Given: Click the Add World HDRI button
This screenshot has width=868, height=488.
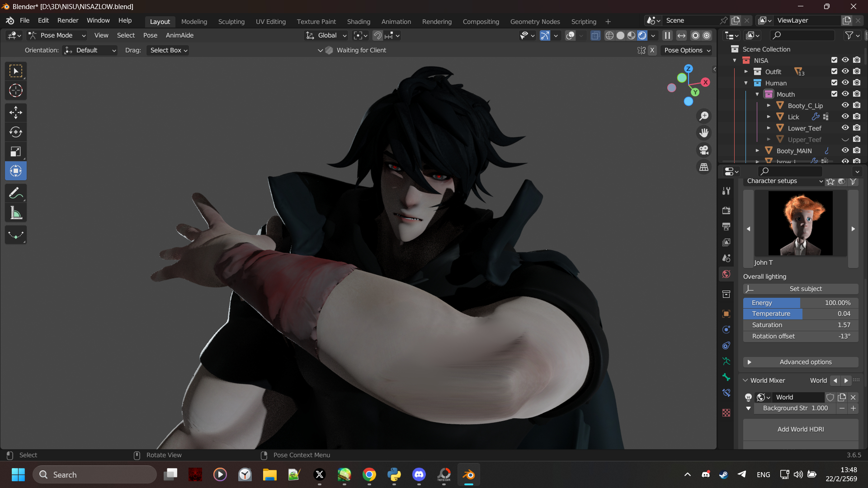Looking at the screenshot, I should pyautogui.click(x=800, y=429).
